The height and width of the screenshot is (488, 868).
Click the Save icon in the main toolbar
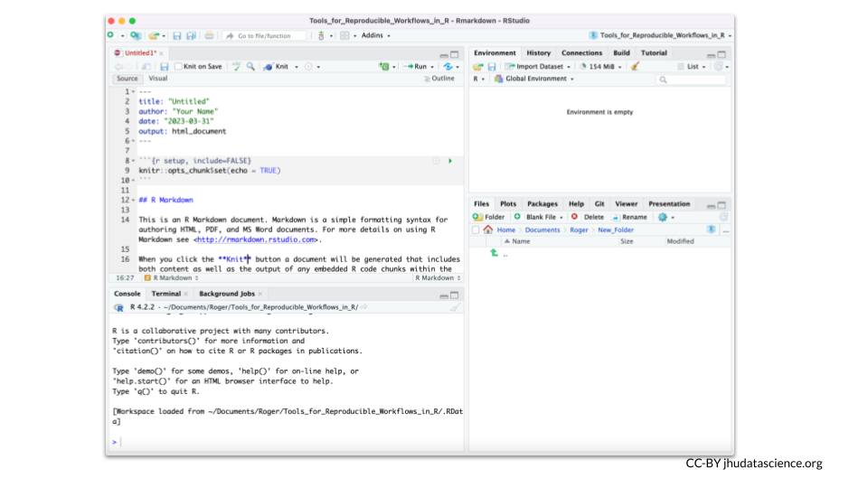(x=176, y=35)
